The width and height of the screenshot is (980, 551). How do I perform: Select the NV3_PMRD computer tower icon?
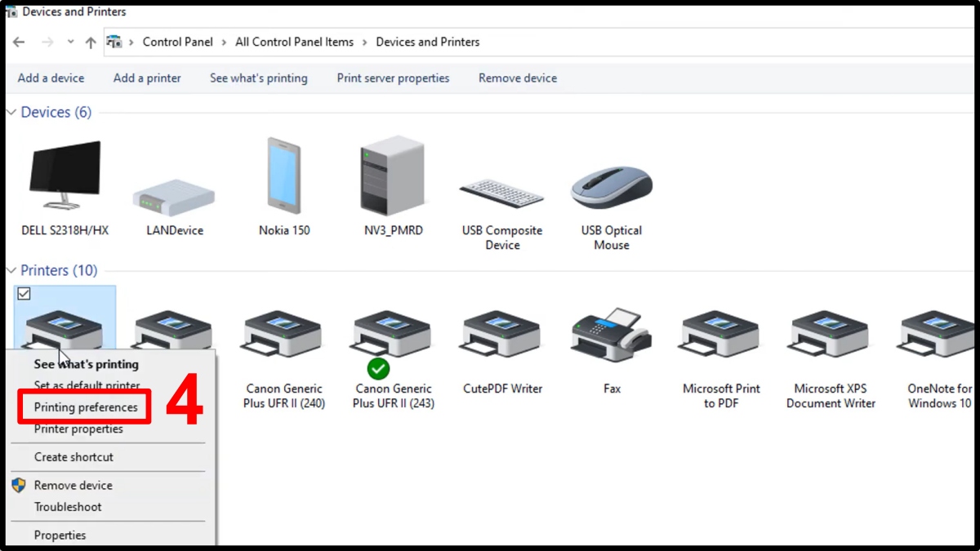pyautogui.click(x=393, y=176)
